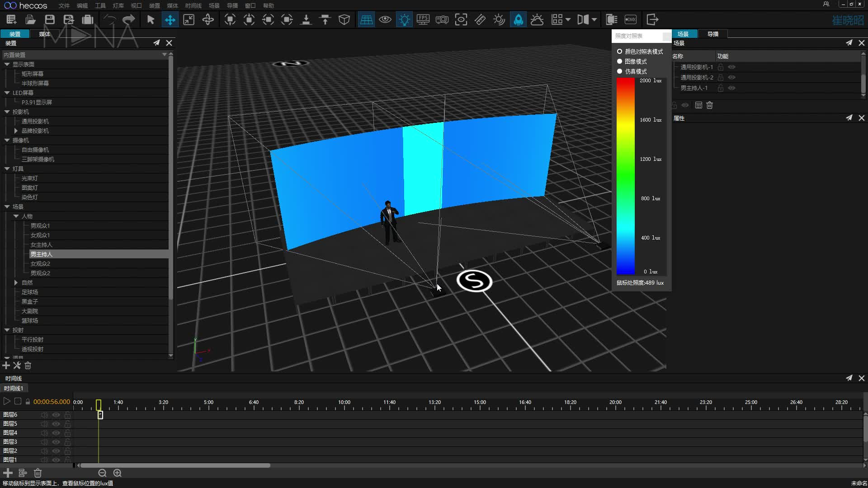This screenshot has width=868, height=488.
Task: Click the rocket icon in toolbar
Action: [519, 19]
